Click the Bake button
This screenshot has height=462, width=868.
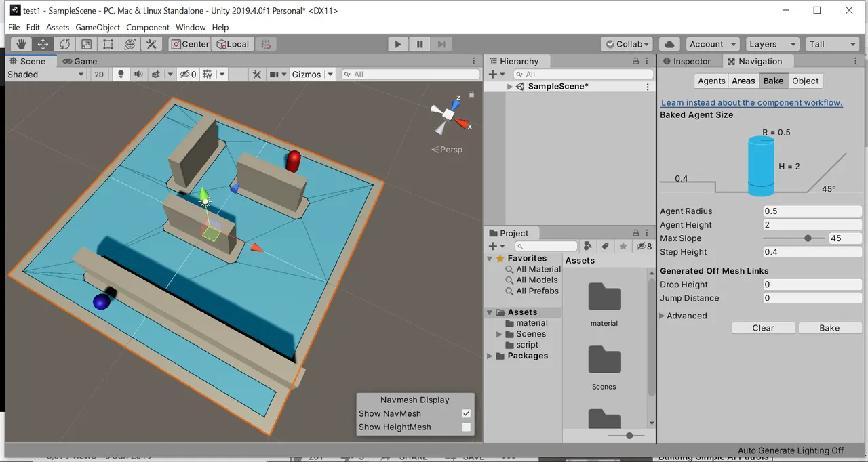(x=829, y=328)
